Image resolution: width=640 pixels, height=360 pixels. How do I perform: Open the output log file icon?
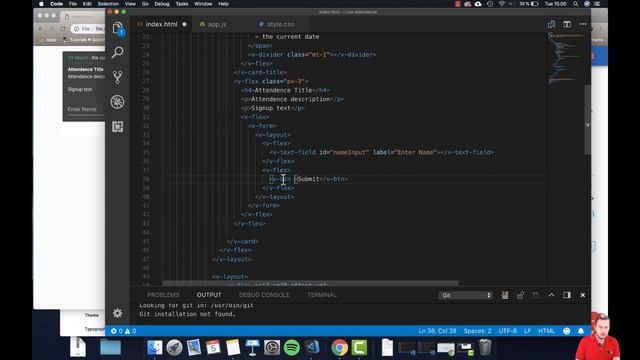click(536, 295)
